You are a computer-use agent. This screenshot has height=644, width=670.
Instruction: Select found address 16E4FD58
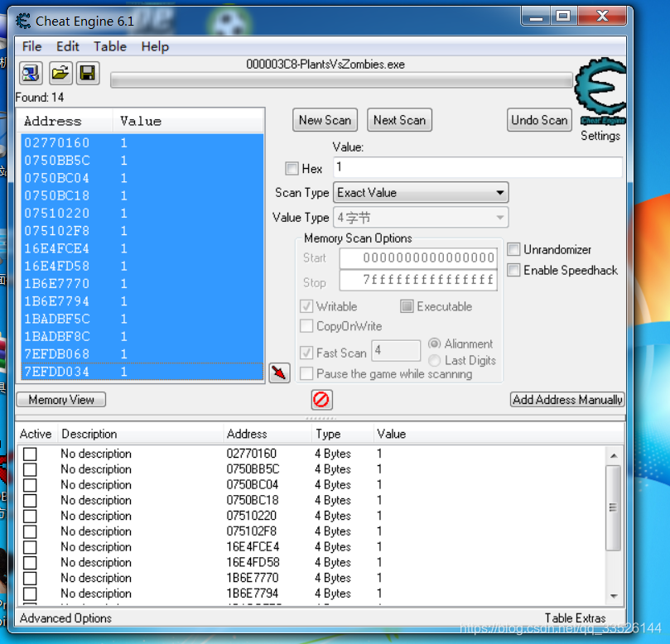coord(142,266)
